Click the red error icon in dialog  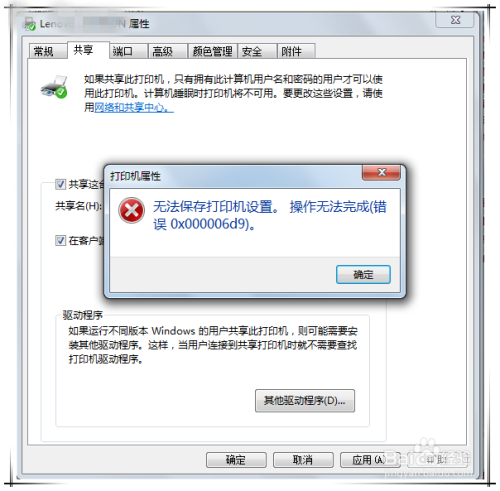131,211
